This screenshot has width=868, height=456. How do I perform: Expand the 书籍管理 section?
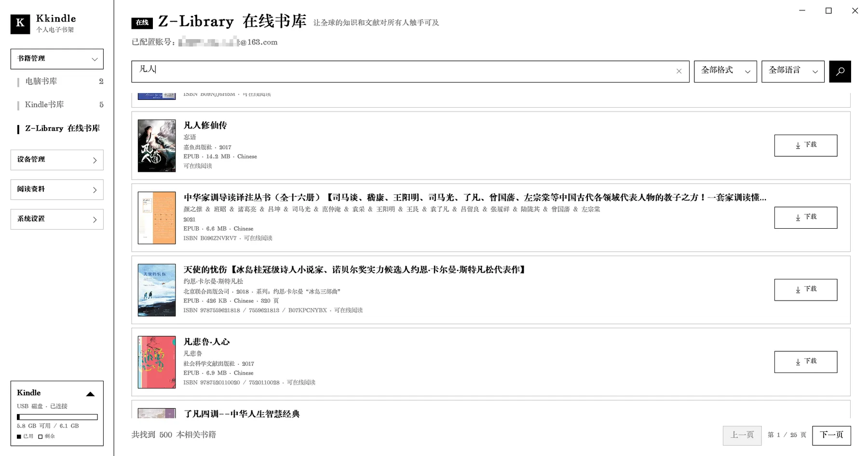point(57,59)
